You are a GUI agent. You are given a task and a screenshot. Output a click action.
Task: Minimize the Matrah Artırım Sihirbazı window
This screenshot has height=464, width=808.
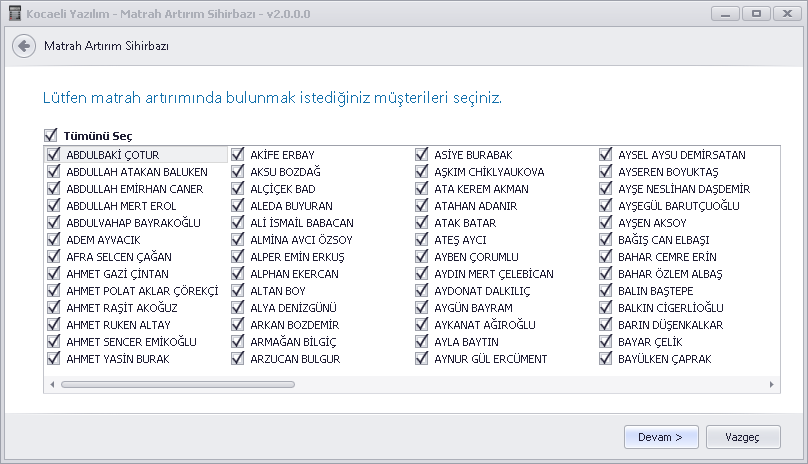726,14
